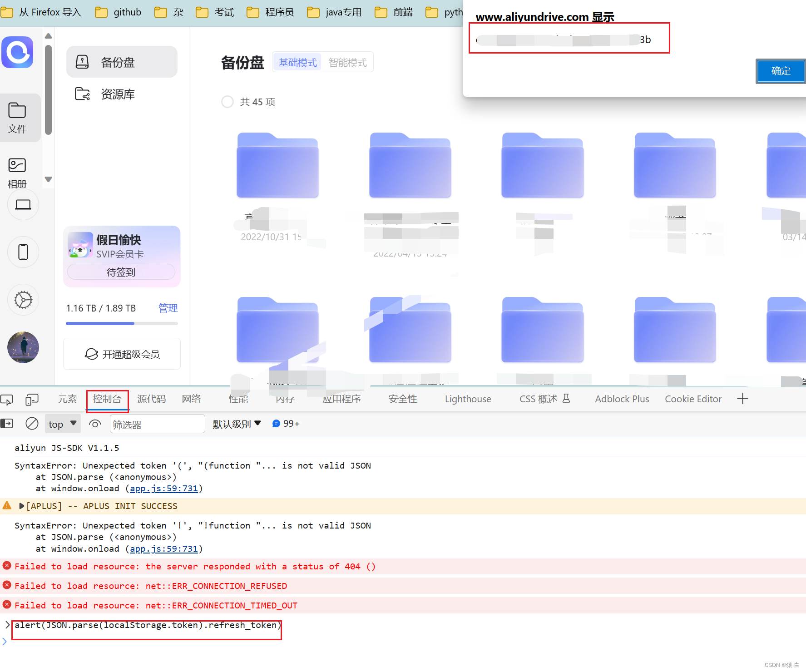The width and height of the screenshot is (806, 672).
Task: Open the CSS 概述 tab
Action: [x=544, y=399]
